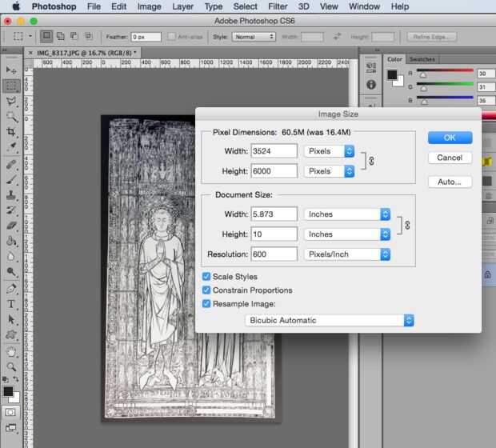This screenshot has width=496, height=448.
Task: Open the Info panel icon
Action: (x=371, y=85)
